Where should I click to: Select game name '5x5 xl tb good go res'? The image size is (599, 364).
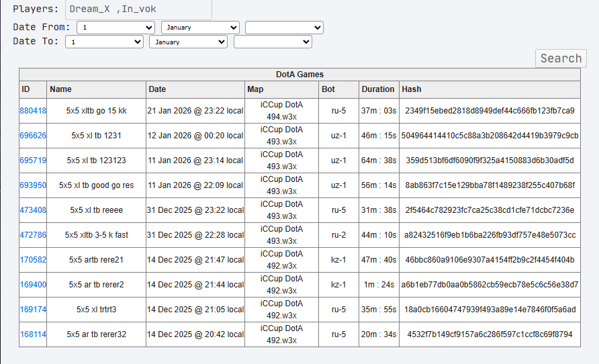point(96,185)
